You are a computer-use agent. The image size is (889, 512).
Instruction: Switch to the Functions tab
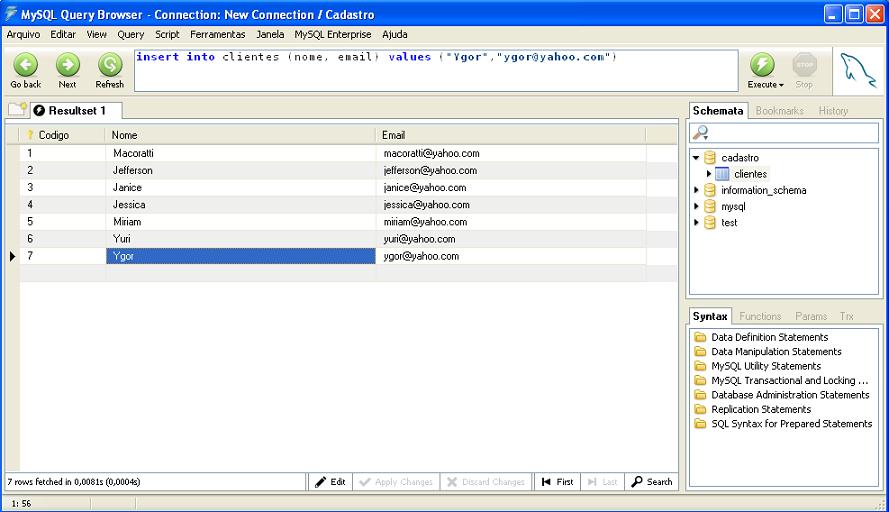click(x=760, y=316)
